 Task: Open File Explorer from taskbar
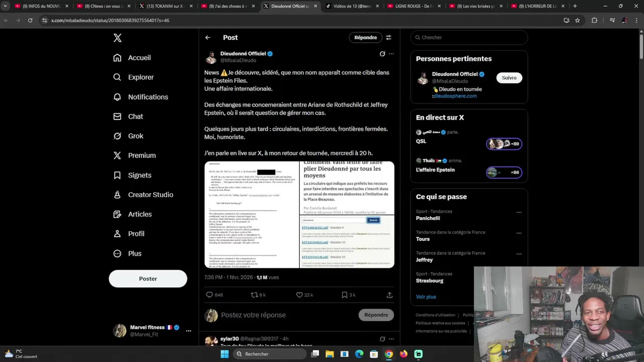pos(330,354)
